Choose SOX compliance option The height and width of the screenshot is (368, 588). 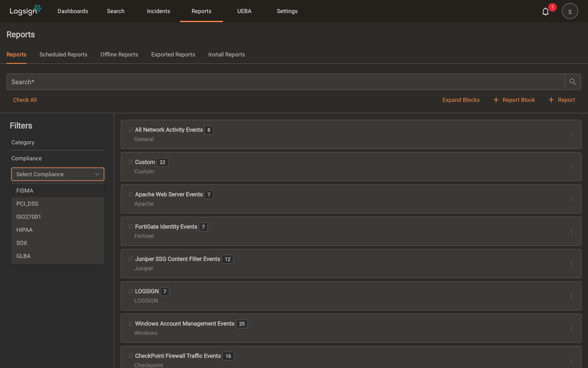(58, 243)
